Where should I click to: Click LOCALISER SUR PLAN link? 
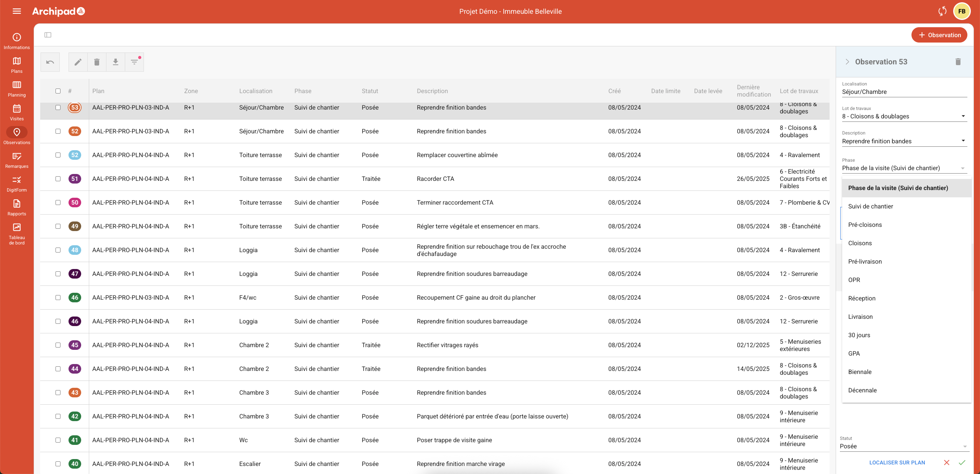point(897,463)
